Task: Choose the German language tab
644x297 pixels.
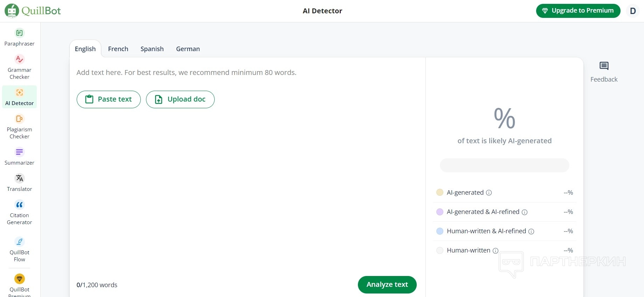Action: point(188,49)
